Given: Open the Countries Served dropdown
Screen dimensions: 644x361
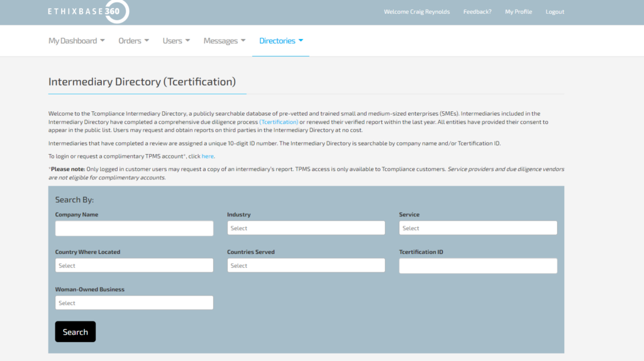Looking at the screenshot, I should click(306, 265).
